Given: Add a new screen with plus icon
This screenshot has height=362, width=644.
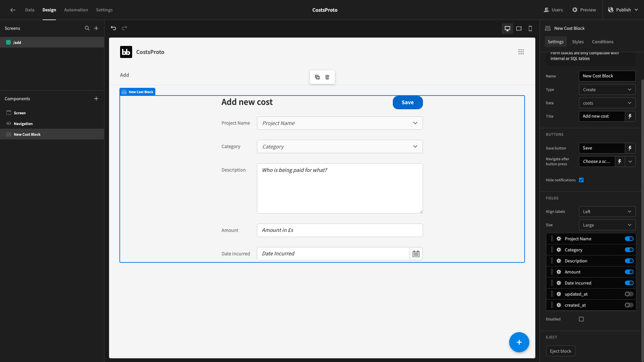Looking at the screenshot, I should click(x=96, y=28).
